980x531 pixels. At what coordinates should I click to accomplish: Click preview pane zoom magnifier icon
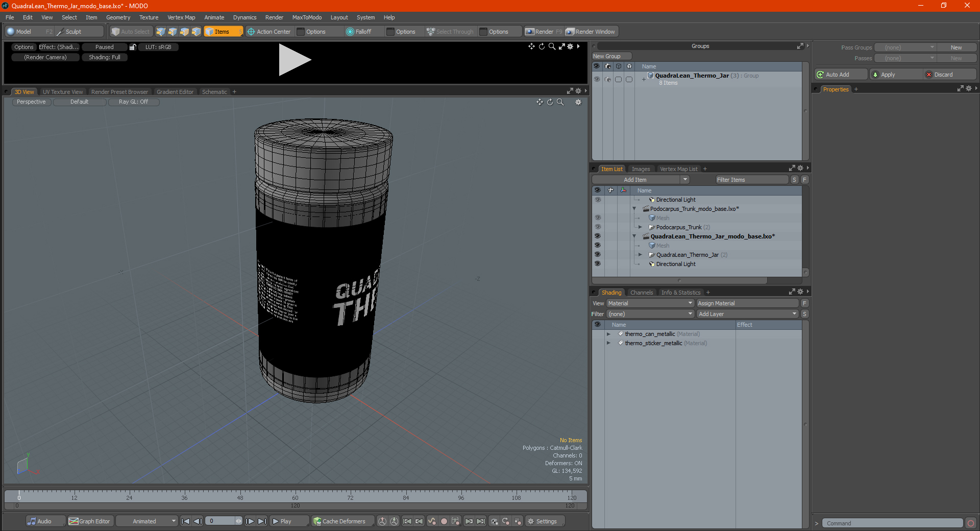coord(552,46)
